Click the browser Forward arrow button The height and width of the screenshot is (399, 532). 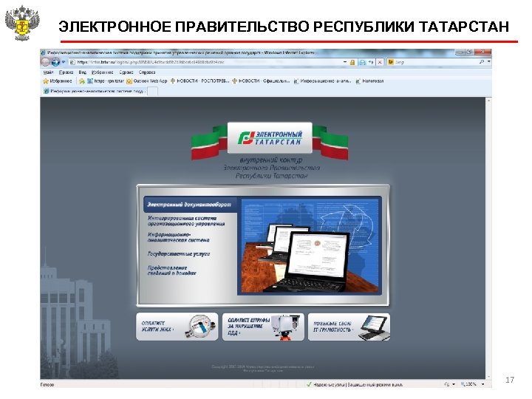click(x=55, y=62)
